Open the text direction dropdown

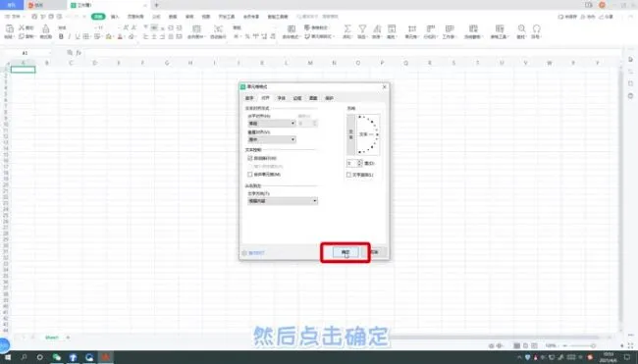click(x=283, y=201)
